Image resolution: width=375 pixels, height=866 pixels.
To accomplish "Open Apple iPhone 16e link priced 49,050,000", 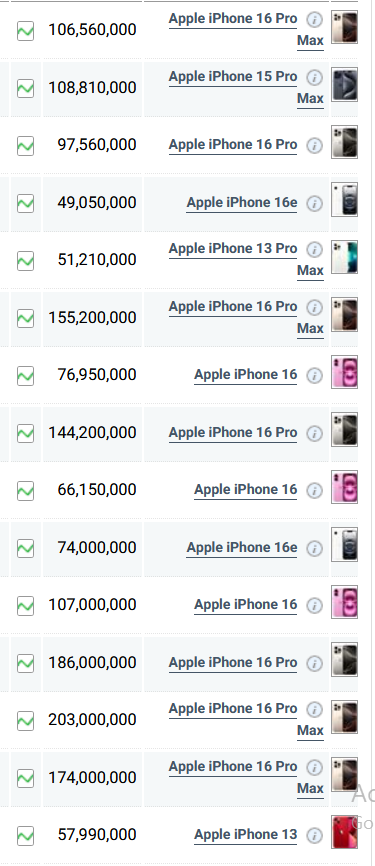I will click(241, 203).
